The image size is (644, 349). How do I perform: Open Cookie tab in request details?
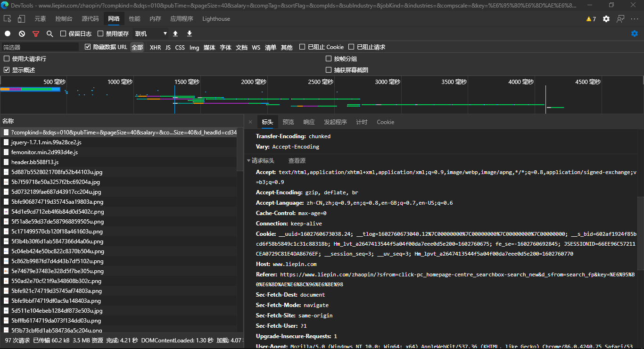[385, 122]
